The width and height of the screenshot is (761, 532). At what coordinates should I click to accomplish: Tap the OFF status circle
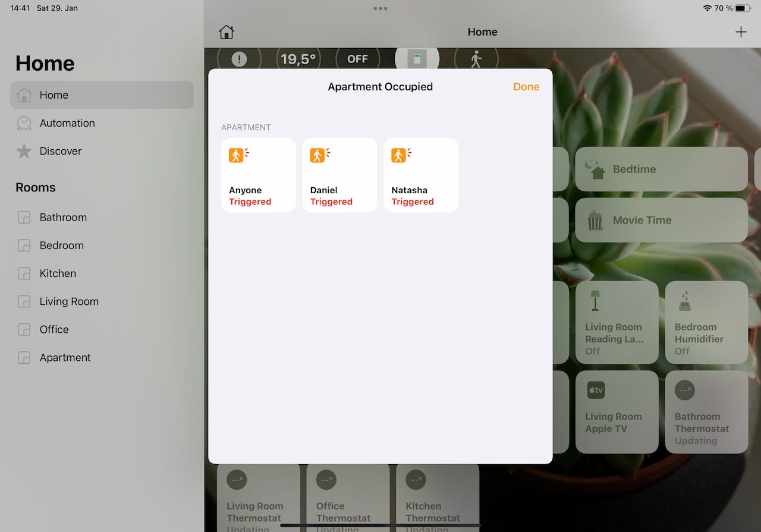[358, 59]
